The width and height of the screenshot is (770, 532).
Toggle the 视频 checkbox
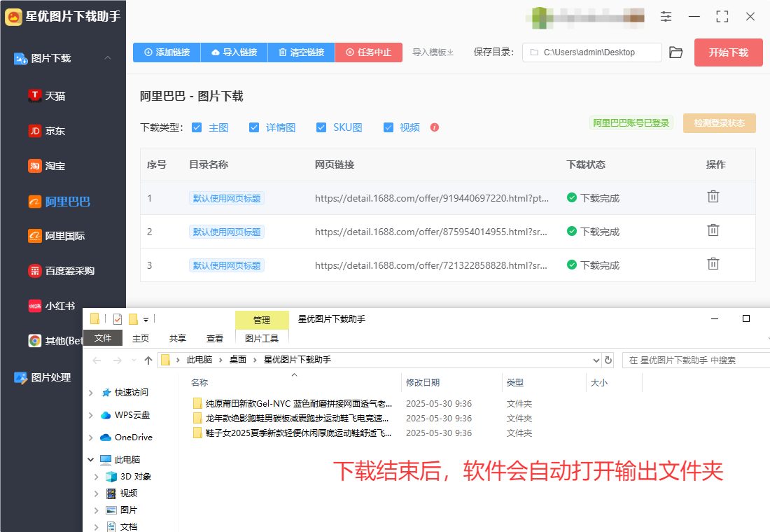388,127
